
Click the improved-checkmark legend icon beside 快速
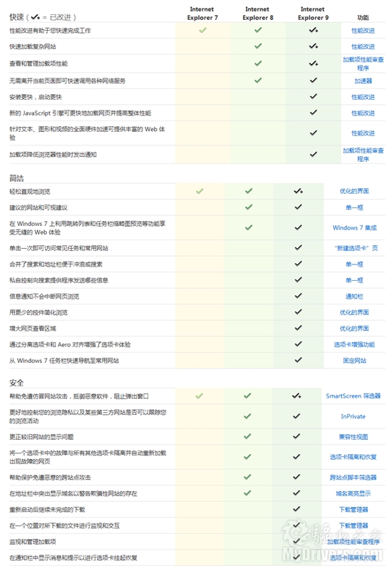click(x=36, y=16)
